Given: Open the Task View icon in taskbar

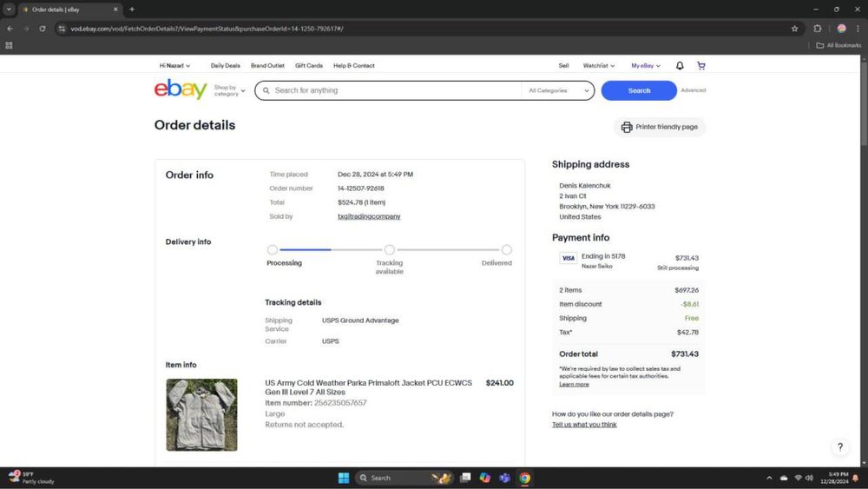Looking at the screenshot, I should [x=465, y=478].
